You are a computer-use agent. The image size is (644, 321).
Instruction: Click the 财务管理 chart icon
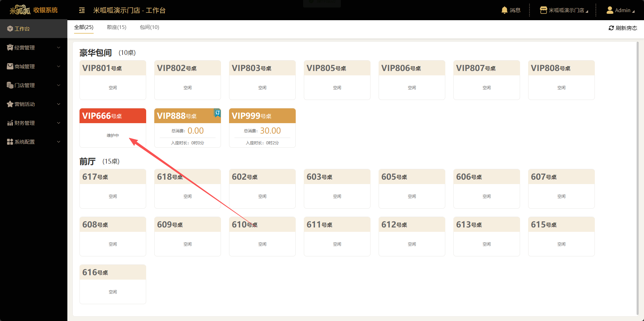(10, 123)
